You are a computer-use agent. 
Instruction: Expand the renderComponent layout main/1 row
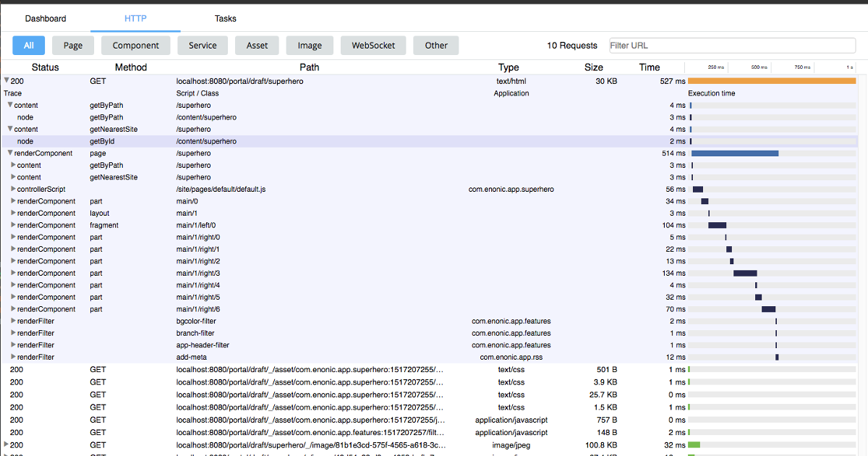pyautogui.click(x=13, y=213)
